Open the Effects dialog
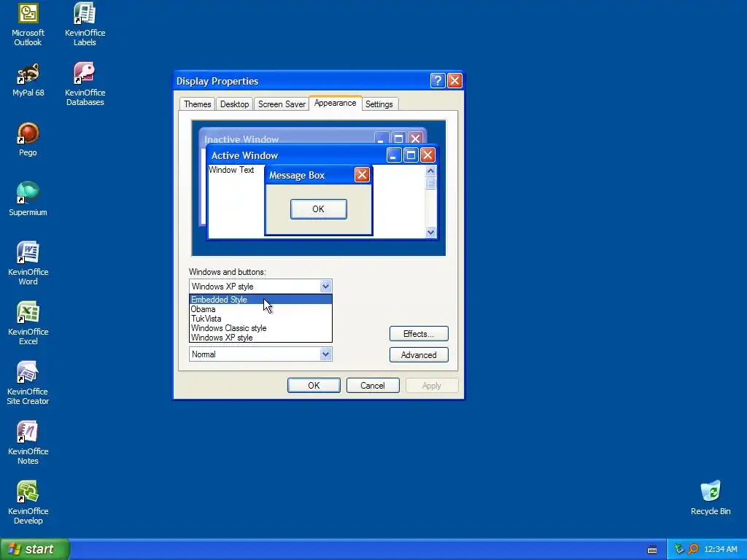 [x=419, y=334]
